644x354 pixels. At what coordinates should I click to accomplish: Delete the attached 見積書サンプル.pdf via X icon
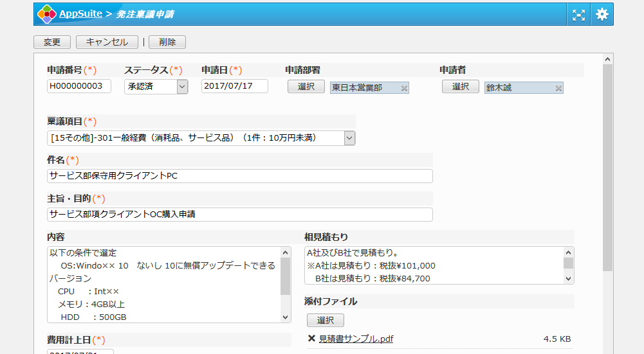(x=311, y=339)
